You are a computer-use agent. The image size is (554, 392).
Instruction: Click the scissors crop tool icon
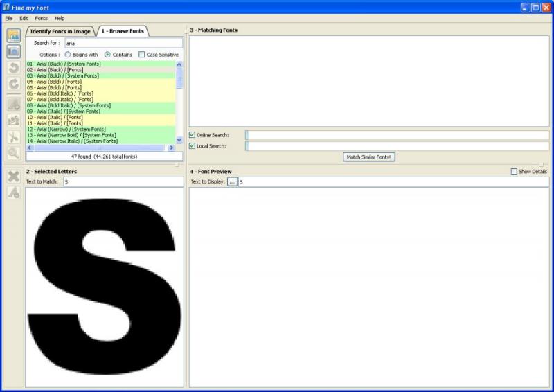(x=14, y=137)
